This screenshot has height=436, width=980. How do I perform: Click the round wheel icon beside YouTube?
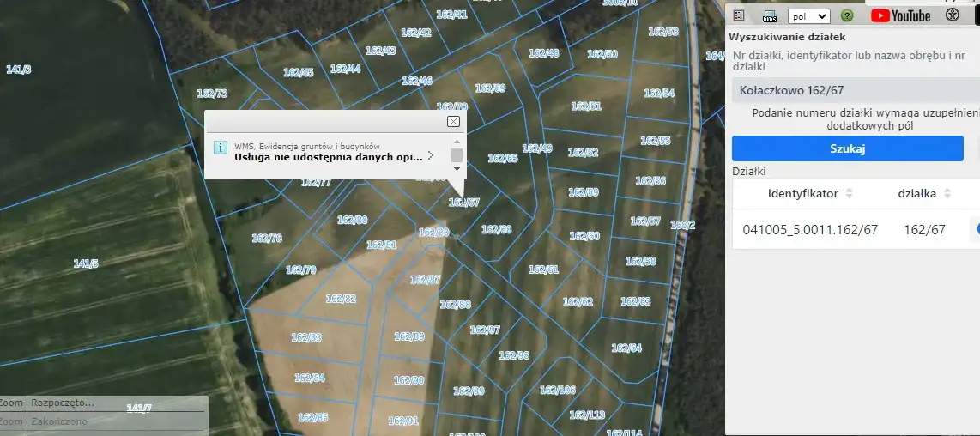(952, 15)
